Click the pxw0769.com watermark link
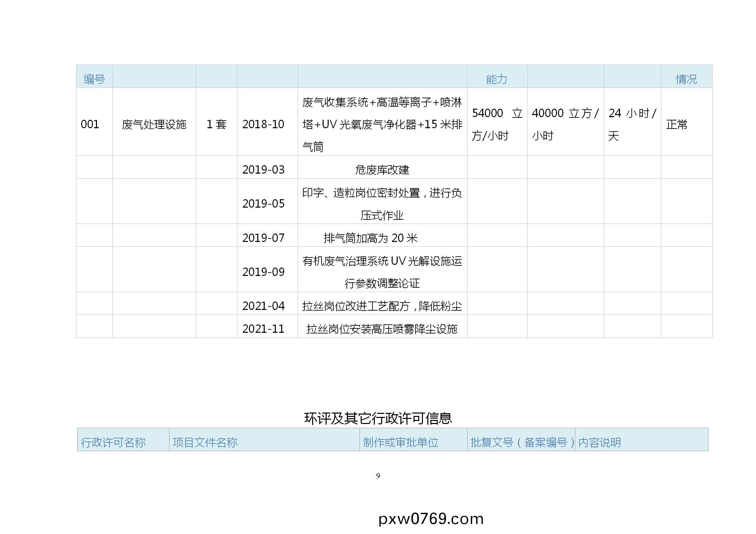Viewport: 756px width, 534px height. (x=431, y=519)
